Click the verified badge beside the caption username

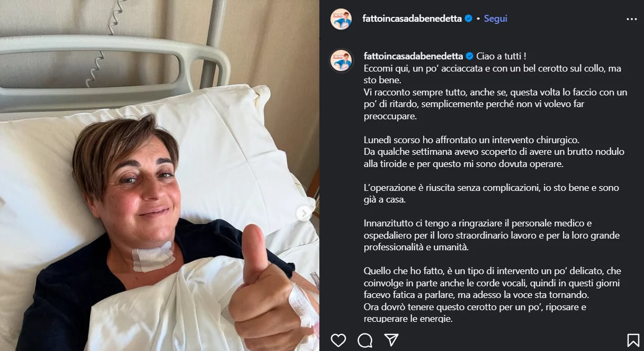469,56
